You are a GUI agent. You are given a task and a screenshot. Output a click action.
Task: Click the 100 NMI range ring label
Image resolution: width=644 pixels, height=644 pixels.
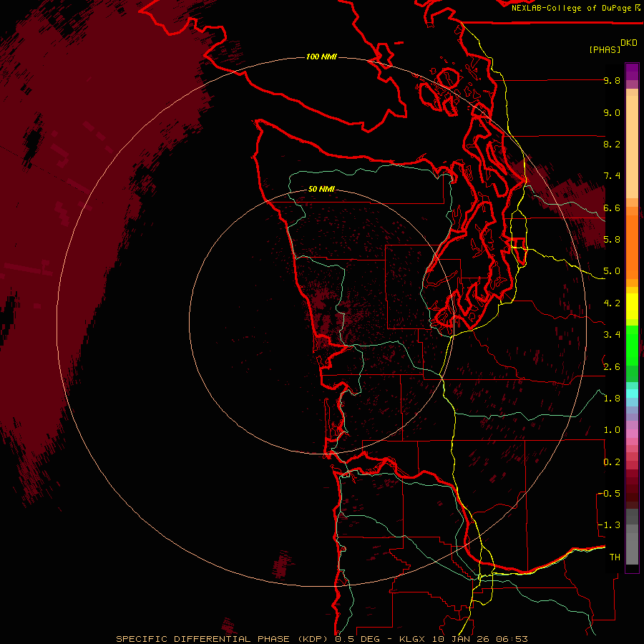pyautogui.click(x=321, y=57)
